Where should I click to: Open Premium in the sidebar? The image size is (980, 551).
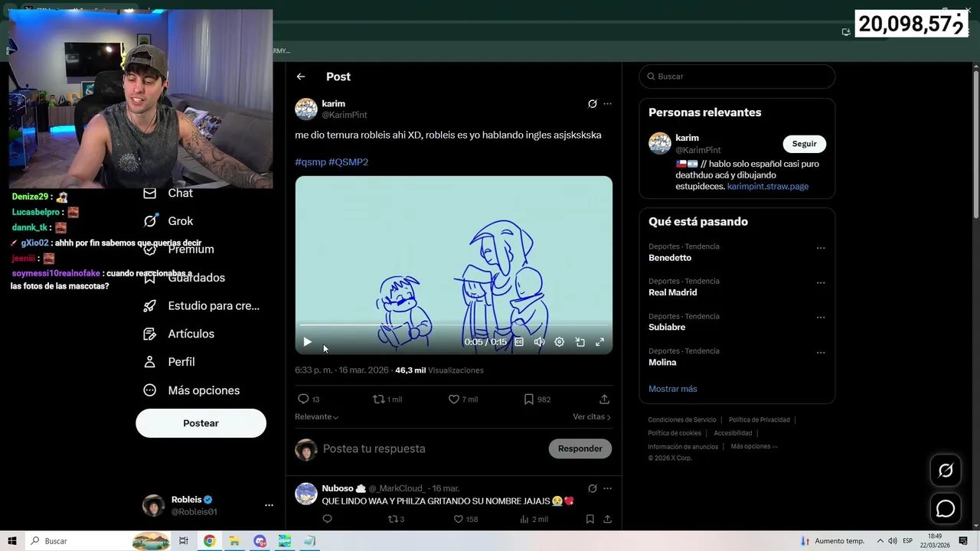178,249
